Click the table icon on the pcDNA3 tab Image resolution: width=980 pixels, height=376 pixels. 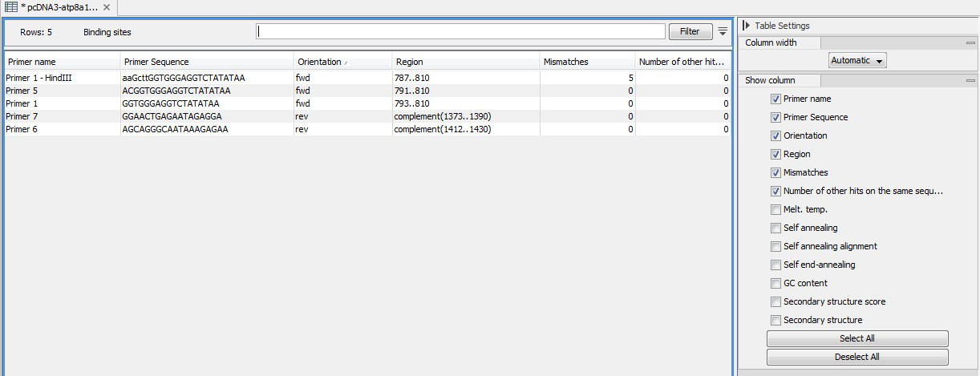coord(12,7)
